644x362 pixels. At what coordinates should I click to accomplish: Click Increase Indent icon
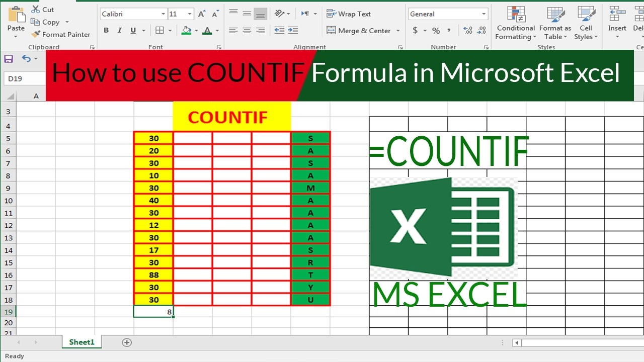pos(293,31)
